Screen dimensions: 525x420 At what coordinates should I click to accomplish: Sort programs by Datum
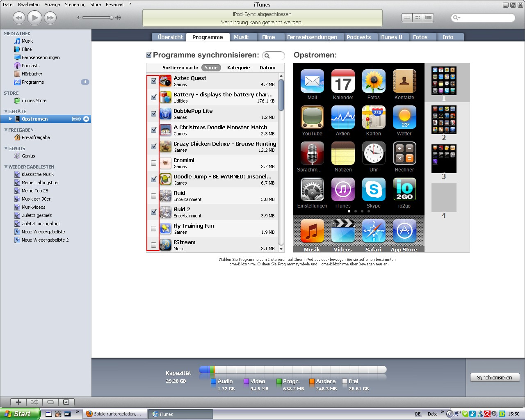point(267,68)
